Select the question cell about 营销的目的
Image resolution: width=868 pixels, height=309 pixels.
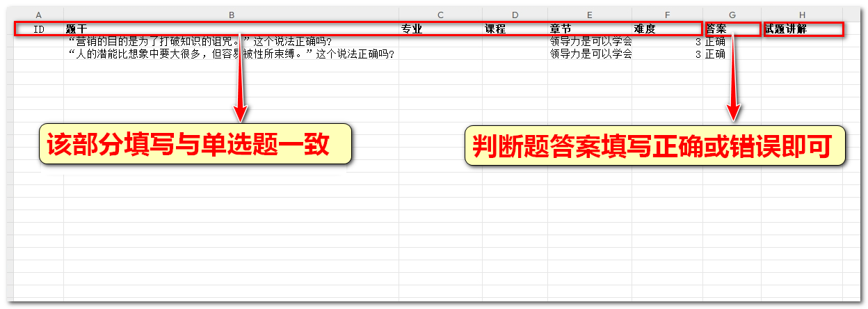tap(231, 42)
